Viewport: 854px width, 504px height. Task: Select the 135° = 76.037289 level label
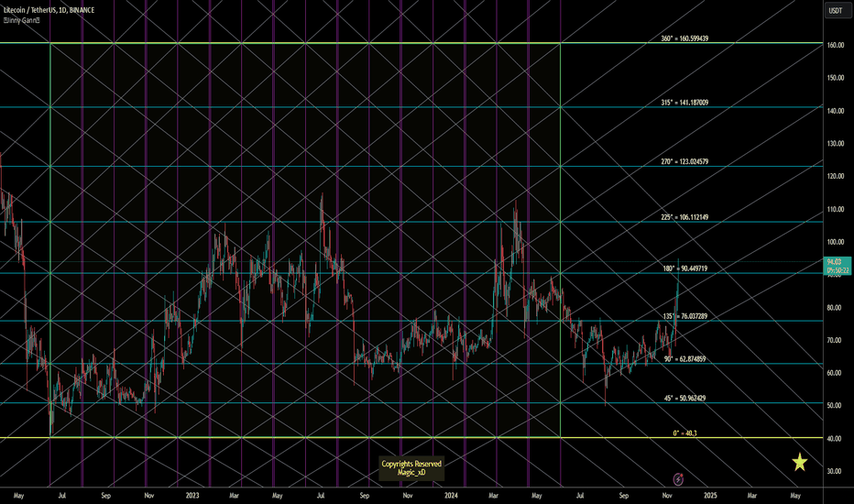pyautogui.click(x=684, y=316)
